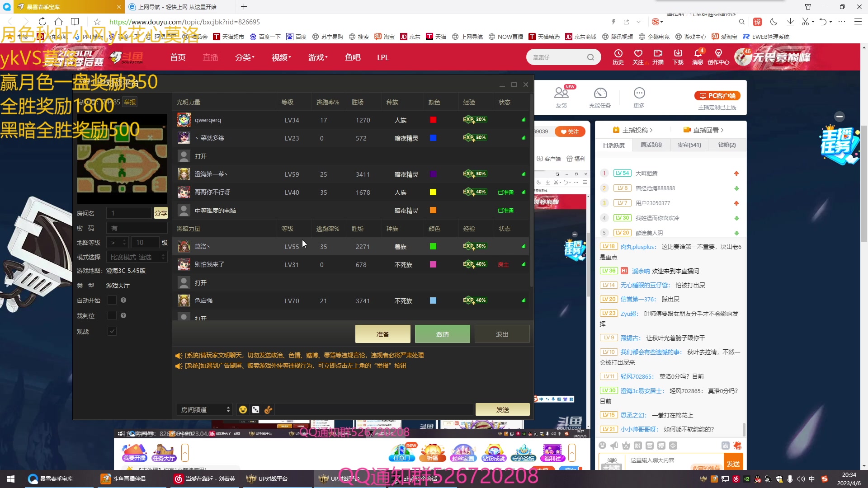
Task: Open the map level comparison dropdown
Action: [118, 243]
